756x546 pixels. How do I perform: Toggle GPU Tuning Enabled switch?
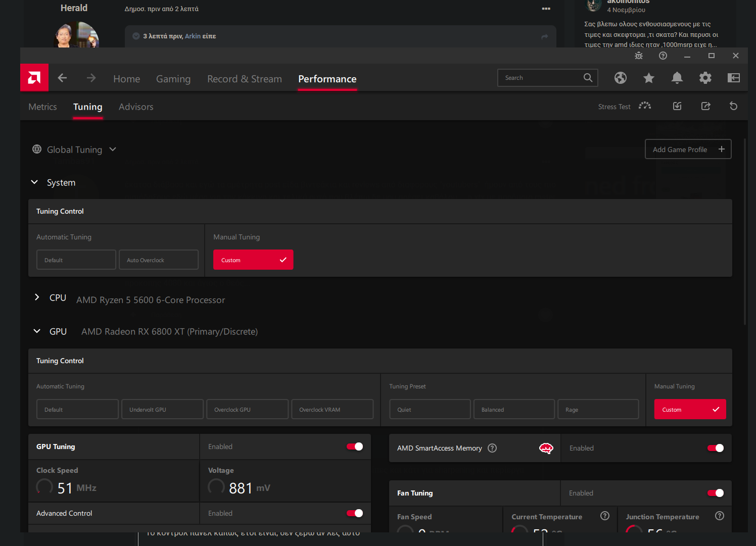point(355,446)
